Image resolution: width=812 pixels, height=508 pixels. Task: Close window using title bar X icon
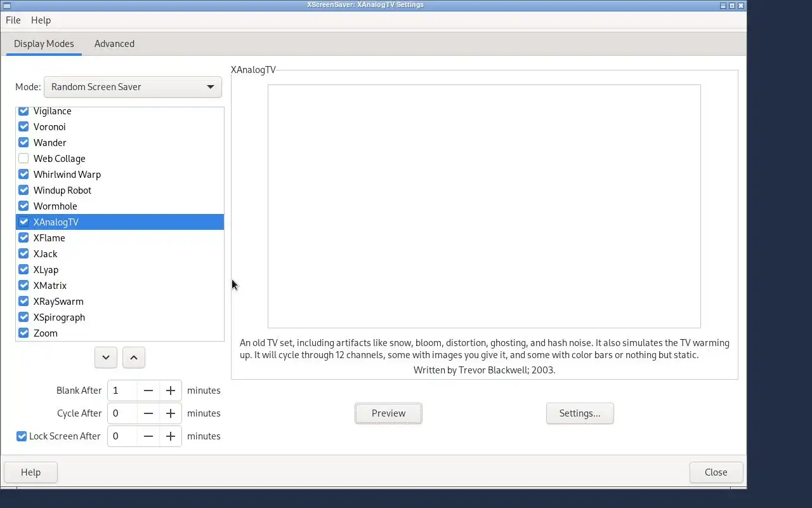(741, 5)
